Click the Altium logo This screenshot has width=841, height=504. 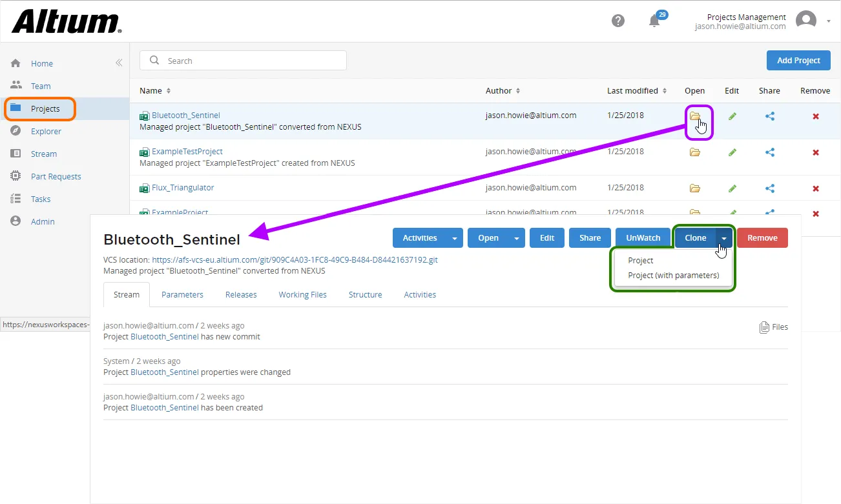67,21
